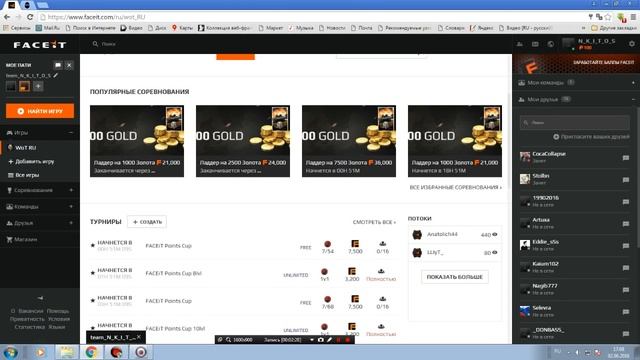
Task: Message Kaium102 via the chat icon
Action: 626,268
